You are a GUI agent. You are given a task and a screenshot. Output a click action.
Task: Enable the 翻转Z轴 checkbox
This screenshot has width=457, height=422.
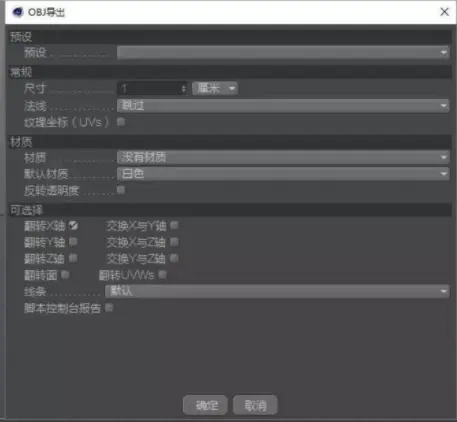[73, 258]
